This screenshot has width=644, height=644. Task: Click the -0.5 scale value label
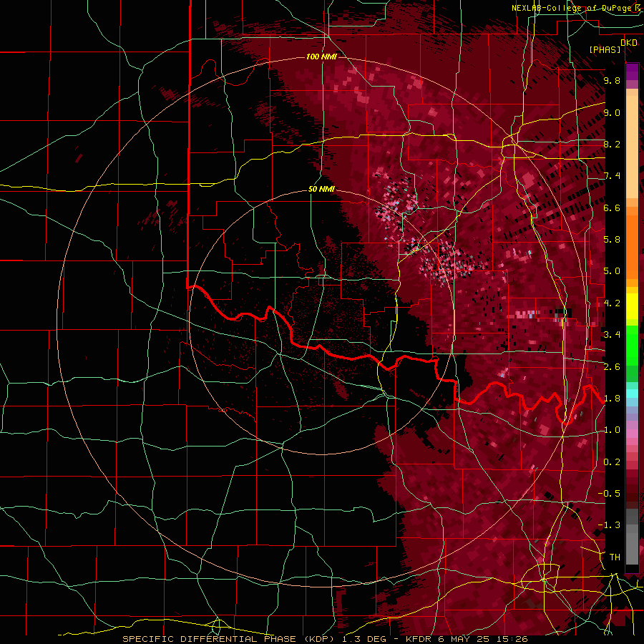(x=610, y=494)
